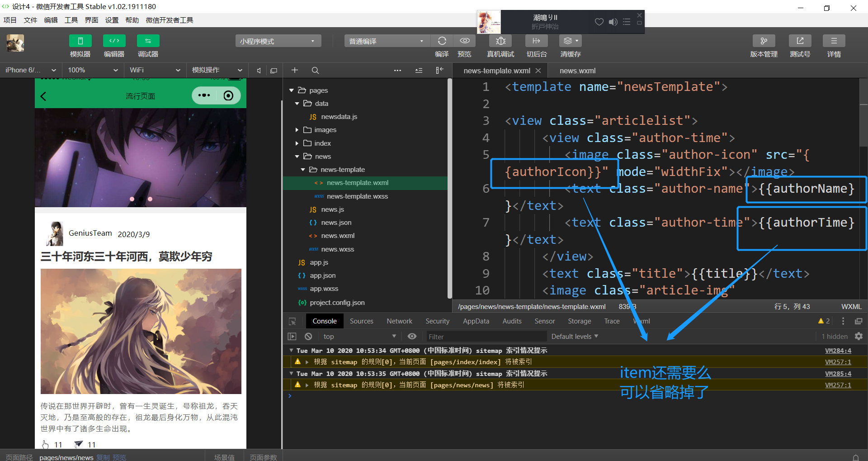Open version management
This screenshot has width=868, height=461.
[764, 41]
